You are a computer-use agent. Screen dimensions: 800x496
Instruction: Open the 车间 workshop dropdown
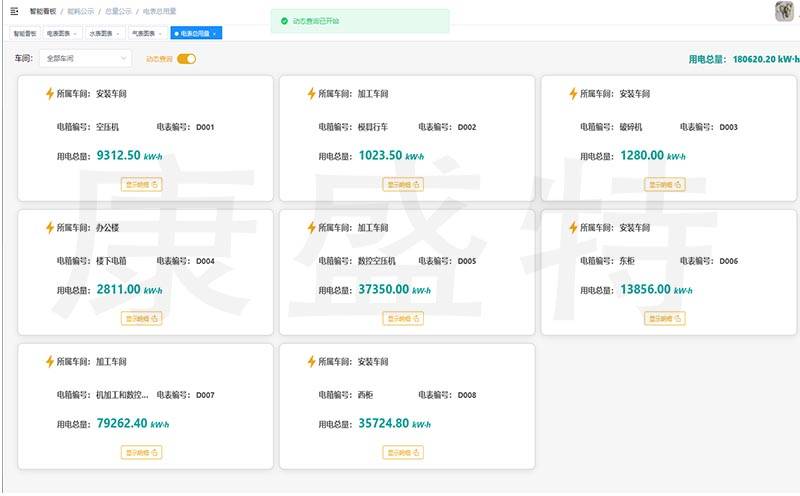pos(85,59)
